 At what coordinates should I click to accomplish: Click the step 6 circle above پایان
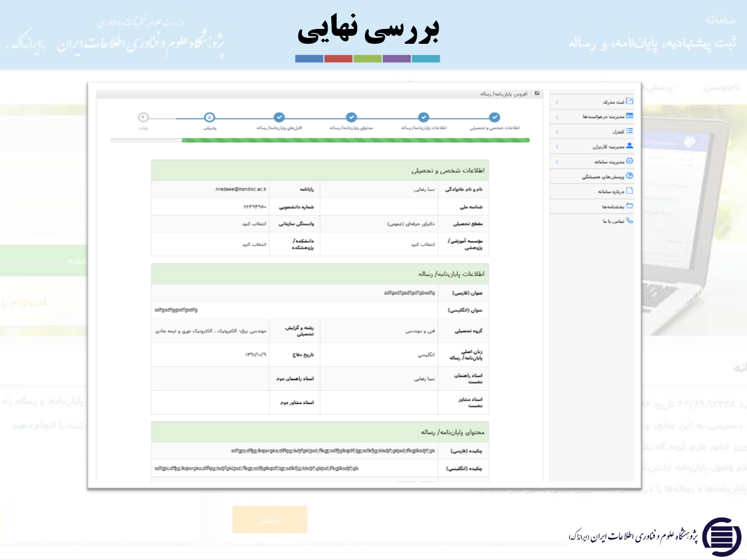(x=143, y=117)
